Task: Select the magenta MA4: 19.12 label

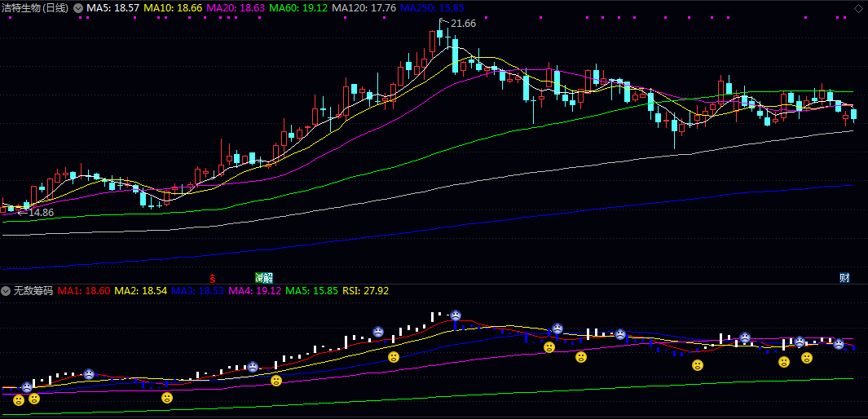Action: pyautogui.click(x=255, y=291)
